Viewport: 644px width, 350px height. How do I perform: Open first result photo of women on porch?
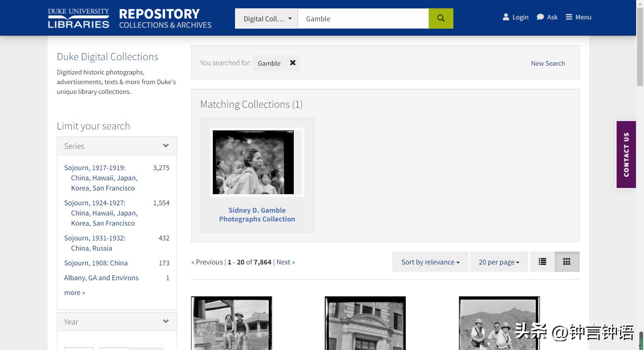231,323
